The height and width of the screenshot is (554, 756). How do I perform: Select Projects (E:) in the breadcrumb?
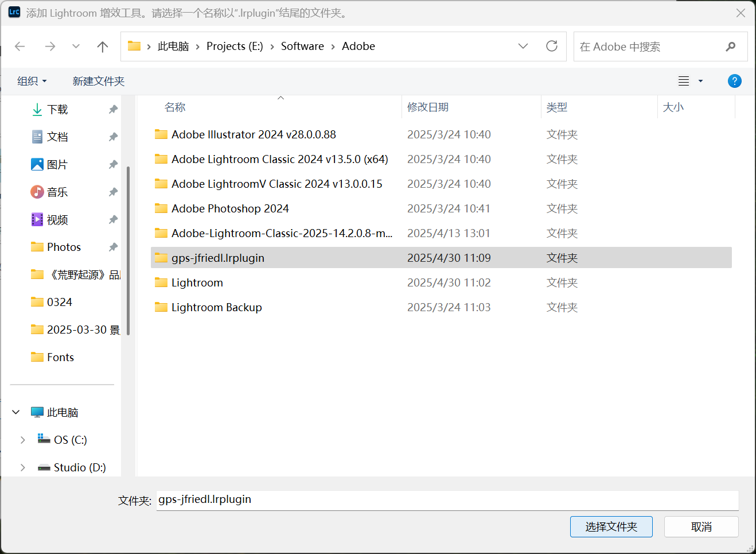pos(235,47)
